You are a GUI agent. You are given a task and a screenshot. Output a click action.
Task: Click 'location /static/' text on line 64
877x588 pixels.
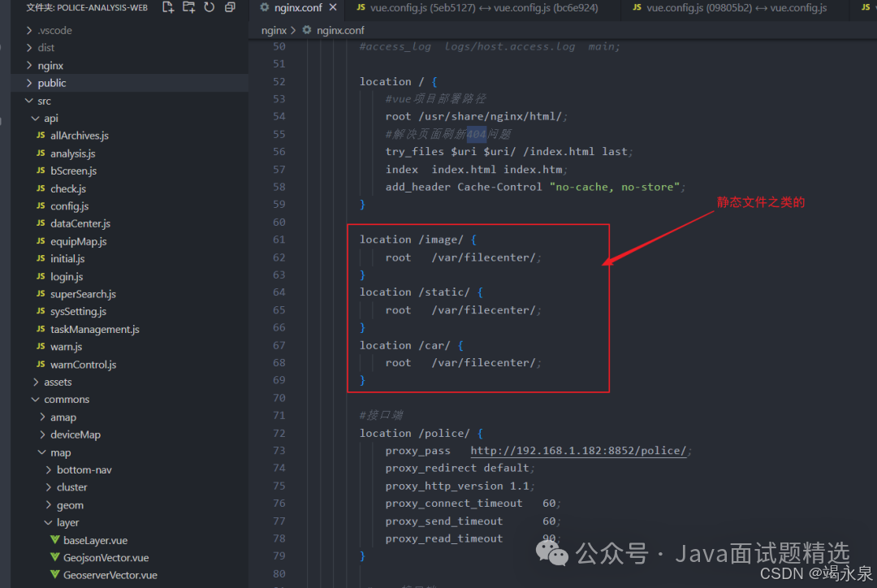pos(414,292)
